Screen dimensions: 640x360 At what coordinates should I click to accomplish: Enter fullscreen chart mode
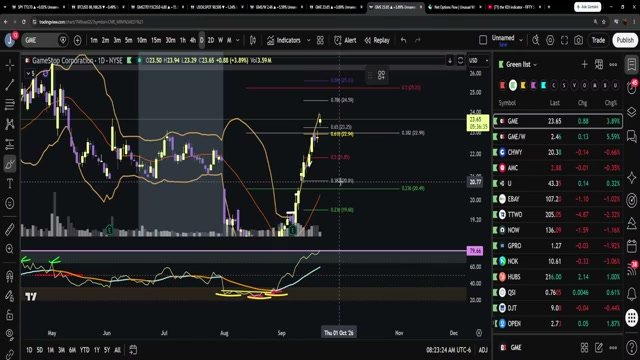564,40
